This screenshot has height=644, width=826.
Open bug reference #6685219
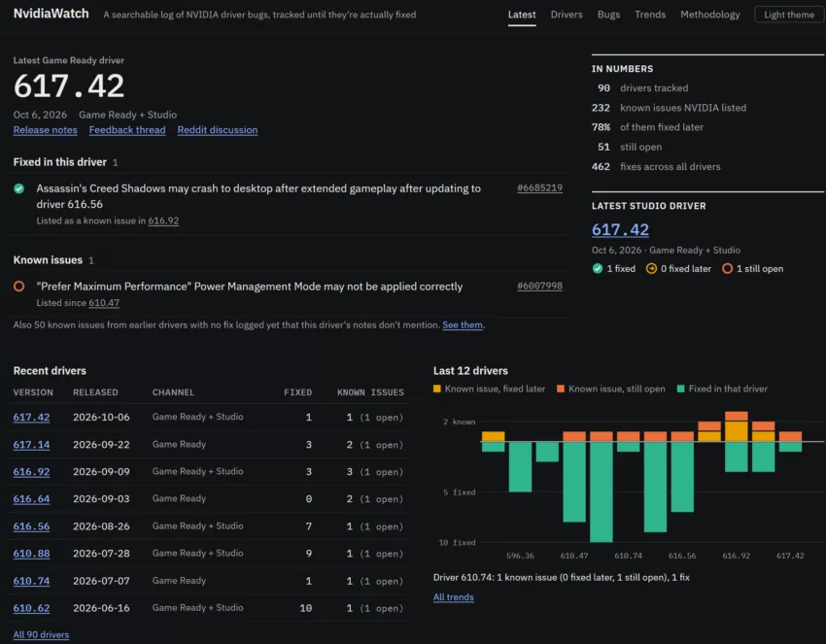click(539, 188)
